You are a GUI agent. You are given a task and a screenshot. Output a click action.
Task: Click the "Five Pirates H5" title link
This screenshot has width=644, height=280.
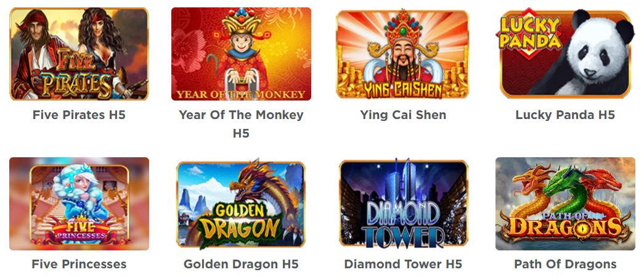[x=79, y=115]
